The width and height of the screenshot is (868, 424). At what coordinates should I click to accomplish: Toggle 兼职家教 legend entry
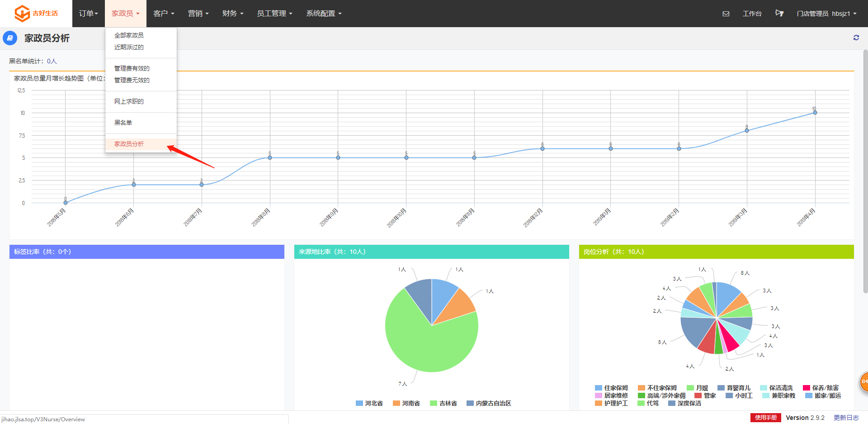point(778,395)
